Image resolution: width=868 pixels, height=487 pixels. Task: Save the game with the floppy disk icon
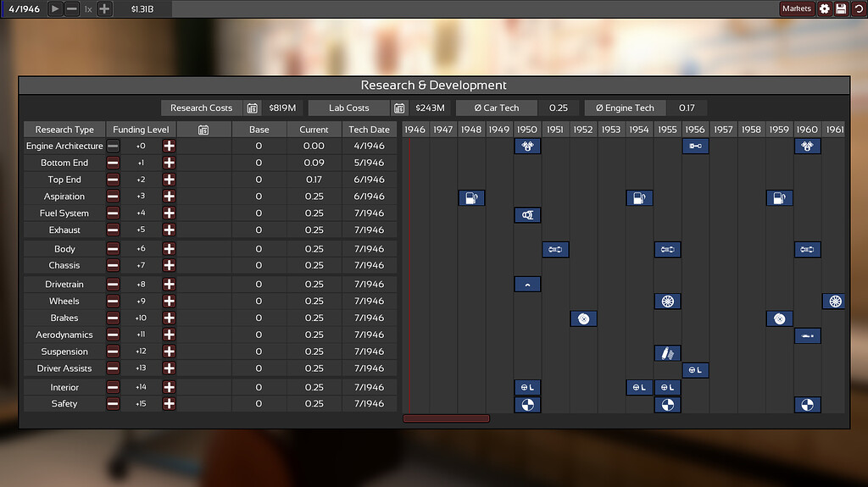click(842, 8)
